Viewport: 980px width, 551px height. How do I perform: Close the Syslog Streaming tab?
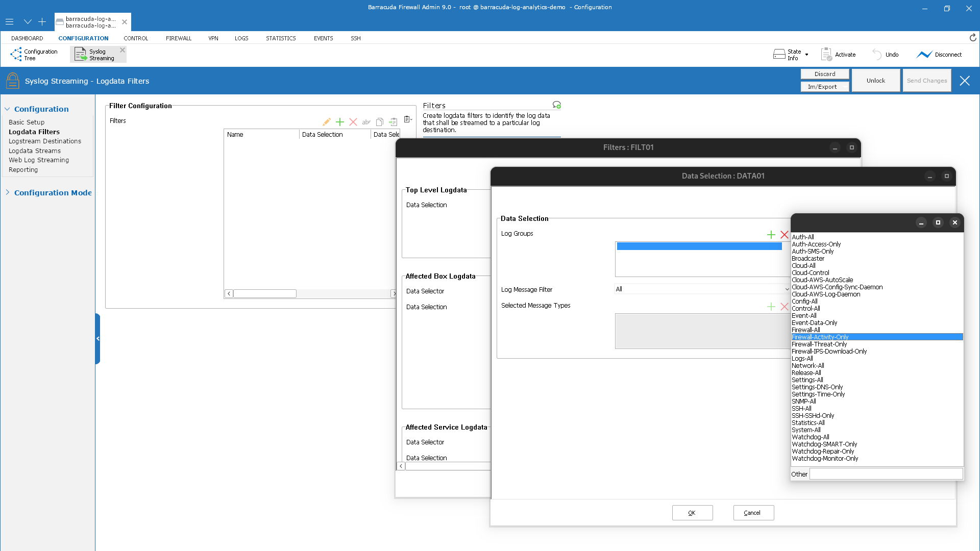pyautogui.click(x=122, y=50)
